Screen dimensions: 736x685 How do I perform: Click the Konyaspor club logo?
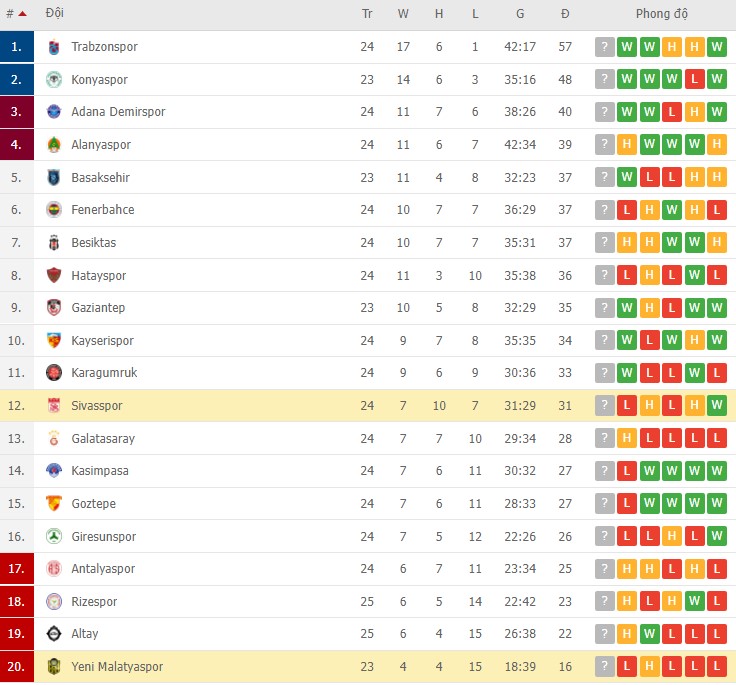(x=54, y=80)
